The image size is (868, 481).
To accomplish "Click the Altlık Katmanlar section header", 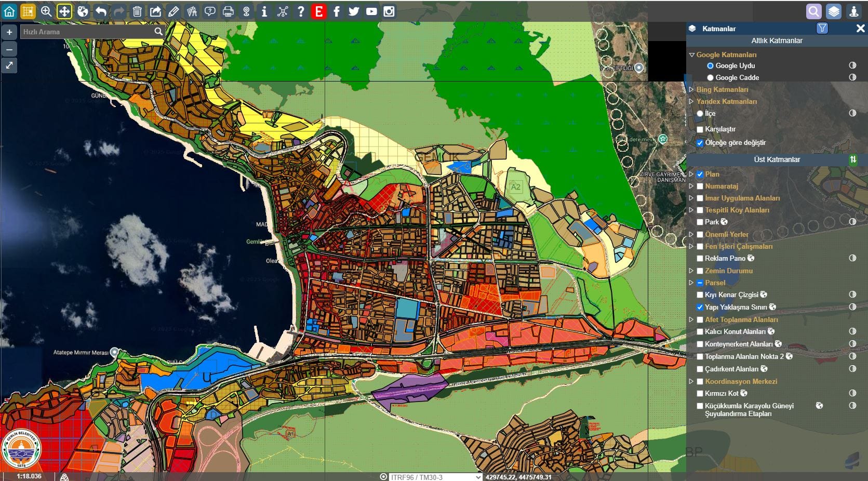I will [777, 41].
